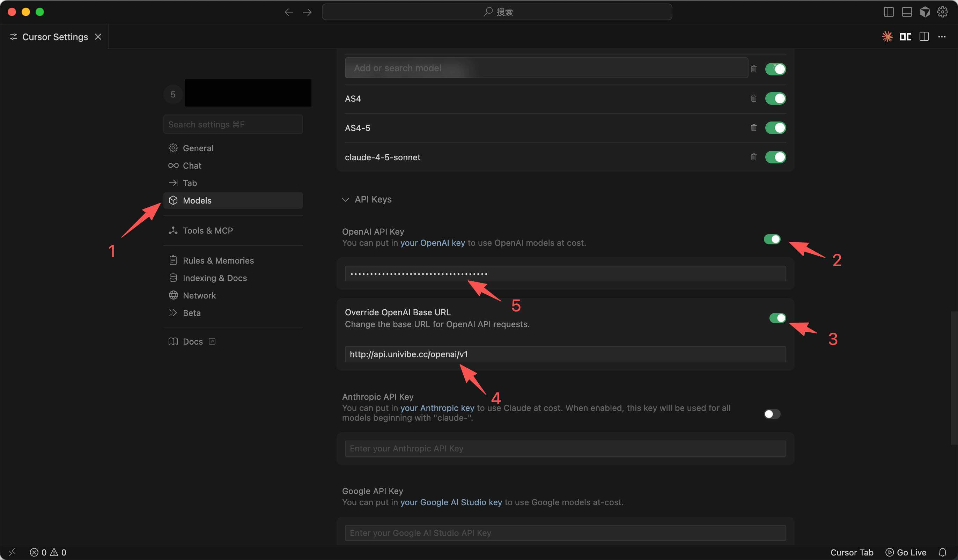Turn off Override OpenAI Base URL

[777, 318]
